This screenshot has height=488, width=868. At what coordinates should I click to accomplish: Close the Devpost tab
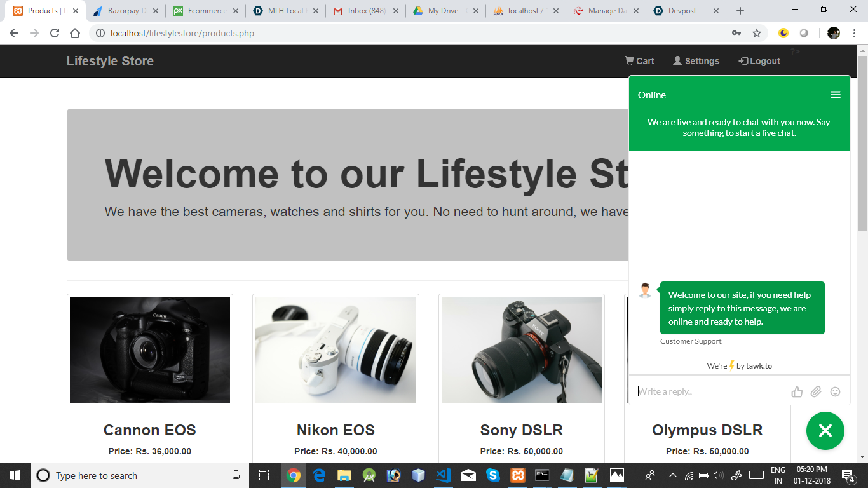point(716,11)
